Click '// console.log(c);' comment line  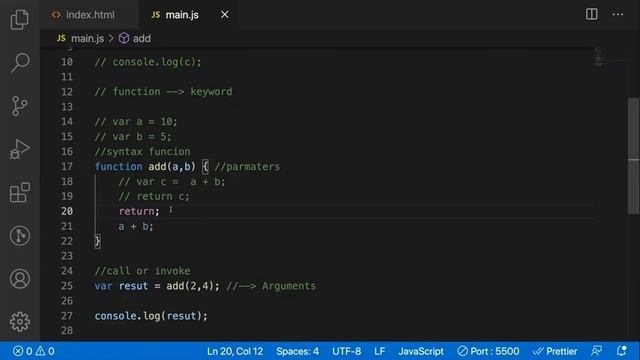pos(148,62)
